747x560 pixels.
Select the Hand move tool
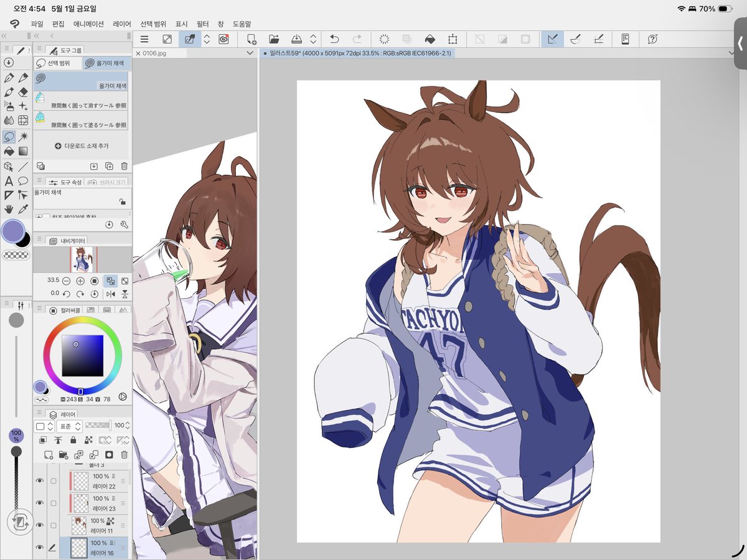pos(9,210)
